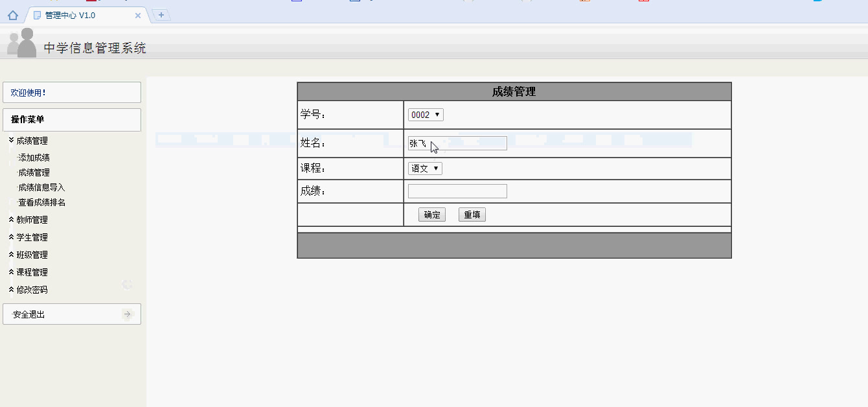The height and width of the screenshot is (407, 868).
Task: Click the 姓名 field containing 张飞
Action: pyautogui.click(x=457, y=143)
